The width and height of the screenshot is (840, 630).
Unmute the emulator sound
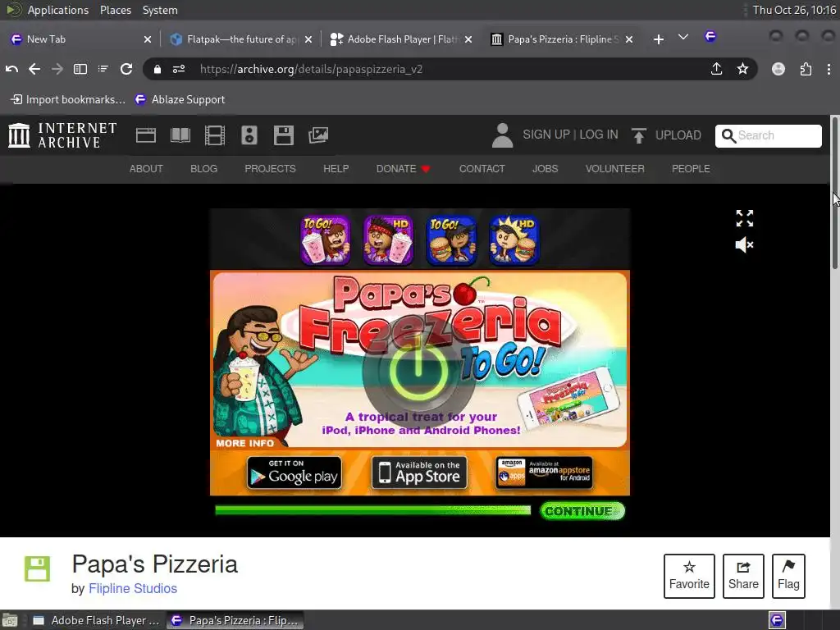tap(744, 244)
